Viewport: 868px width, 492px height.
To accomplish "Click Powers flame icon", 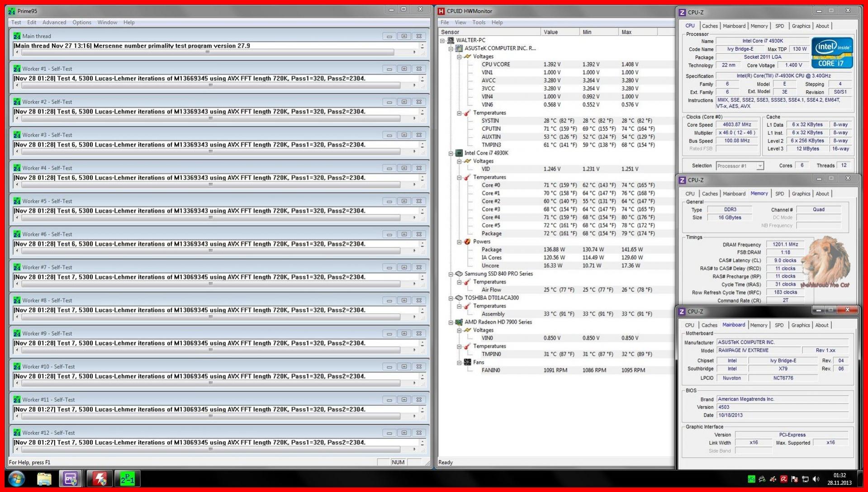I will pyautogui.click(x=468, y=241).
